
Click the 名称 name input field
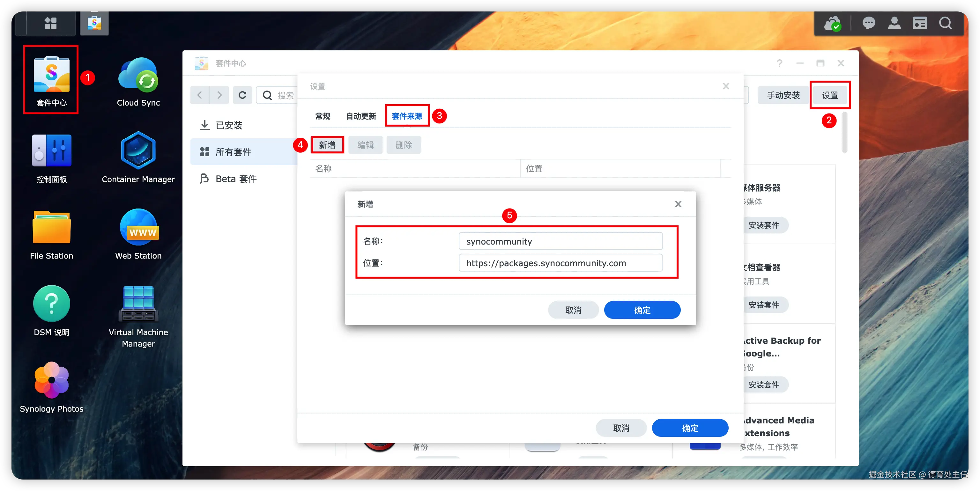point(561,241)
